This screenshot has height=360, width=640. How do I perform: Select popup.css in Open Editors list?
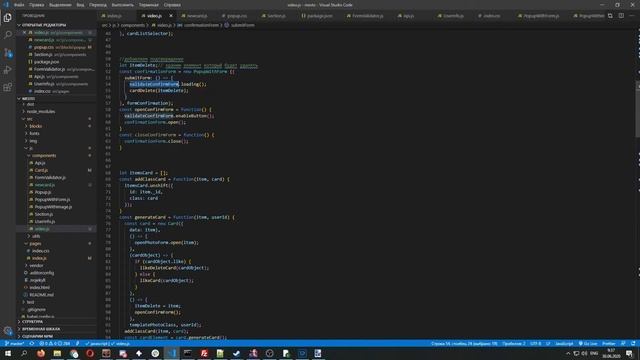click(56, 47)
